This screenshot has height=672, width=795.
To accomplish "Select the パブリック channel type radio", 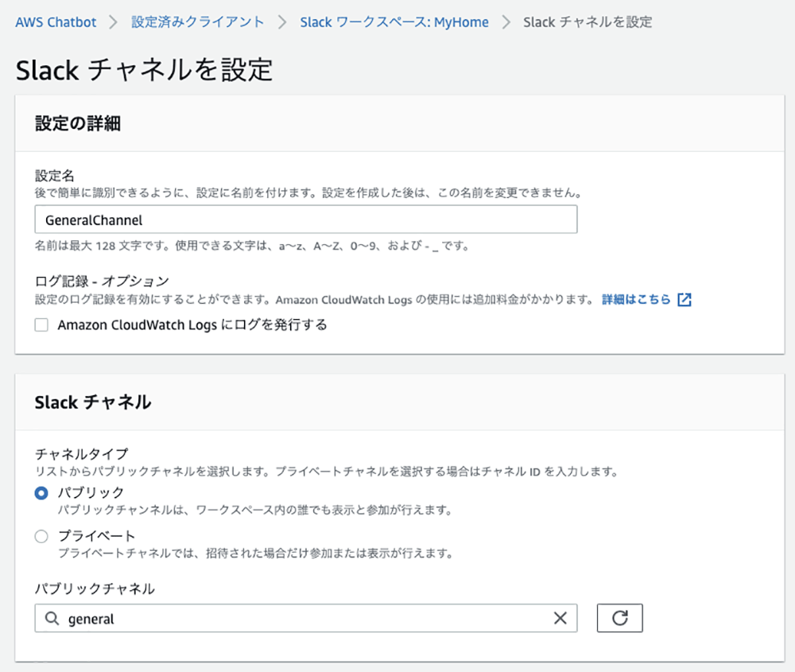I will coord(41,493).
